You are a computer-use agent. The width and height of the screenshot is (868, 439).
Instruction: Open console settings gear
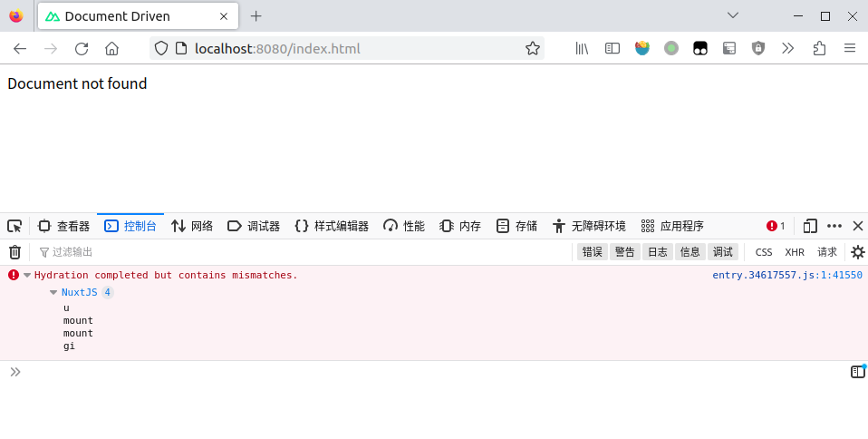pos(857,252)
